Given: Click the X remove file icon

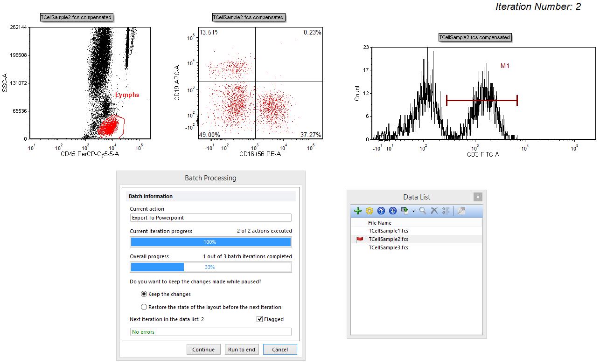Looking at the screenshot, I should 434,211.
